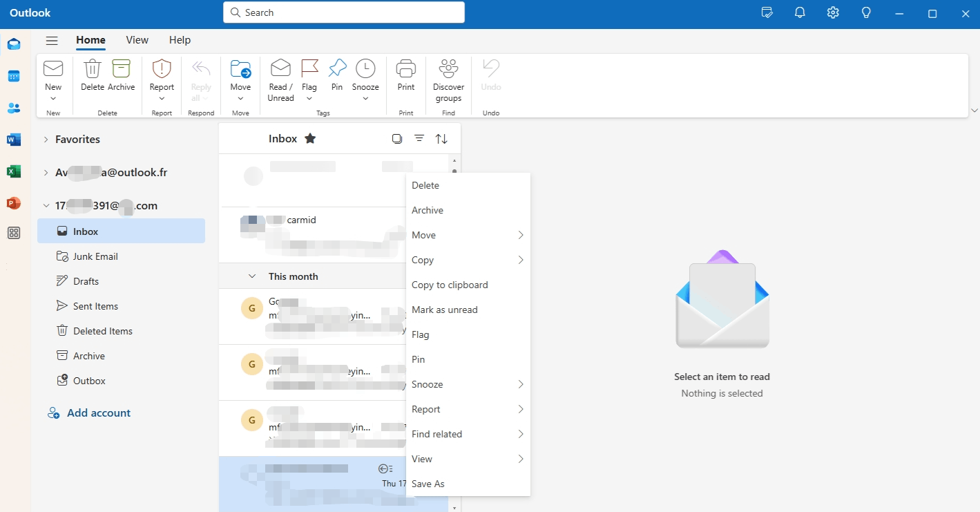The width and height of the screenshot is (980, 512).
Task: Click the Report shield icon
Action: (162, 68)
